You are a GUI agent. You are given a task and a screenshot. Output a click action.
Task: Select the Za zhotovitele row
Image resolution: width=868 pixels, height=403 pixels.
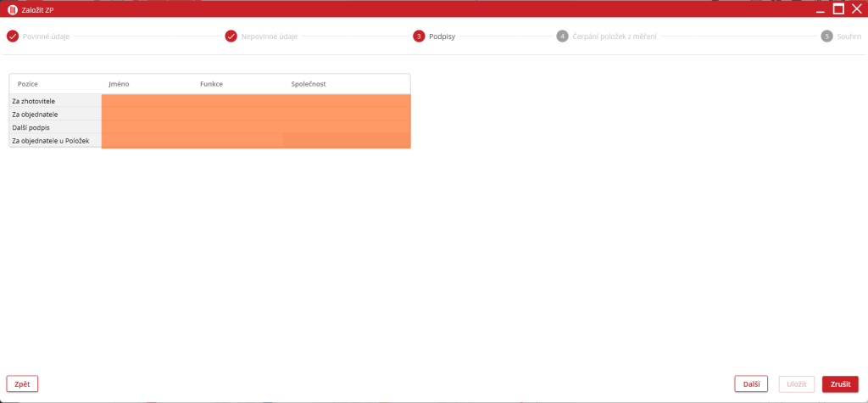55,101
